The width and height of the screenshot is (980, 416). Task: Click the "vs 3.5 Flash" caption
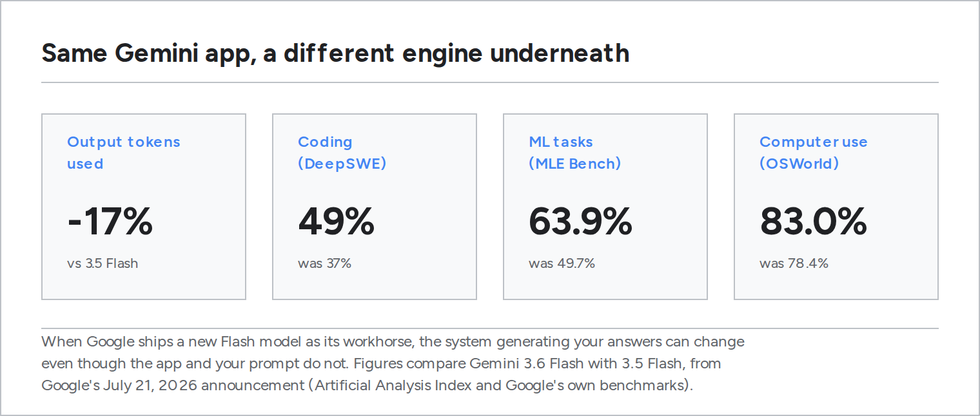click(x=103, y=263)
